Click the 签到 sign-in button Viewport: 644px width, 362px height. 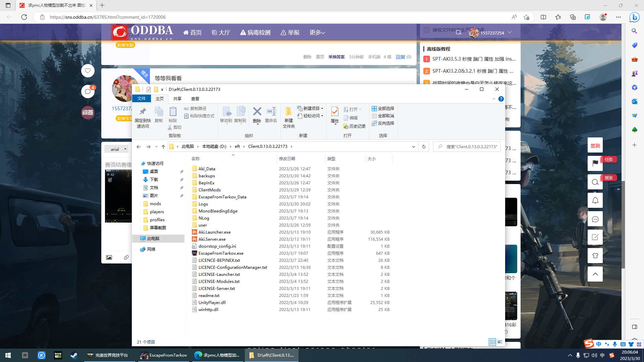pyautogui.click(x=595, y=145)
